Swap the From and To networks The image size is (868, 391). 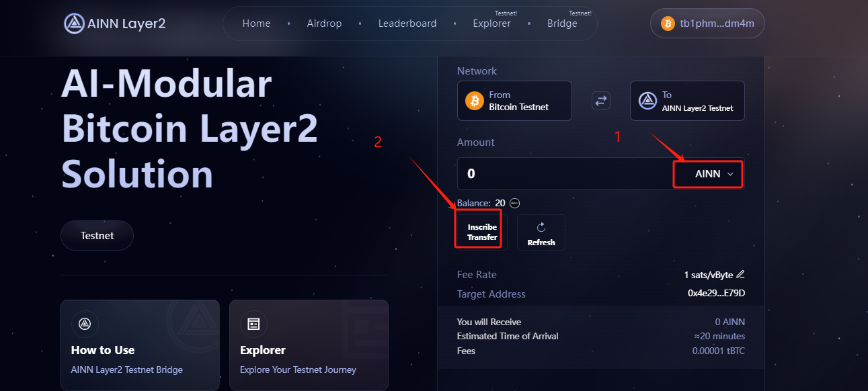(600, 101)
